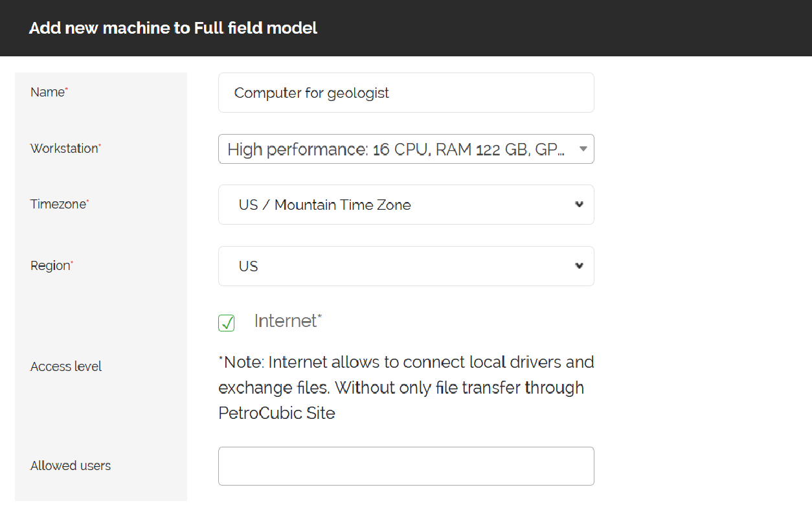Click the PetroCubic Site text in note
This screenshot has height=516, width=812.
[x=276, y=412]
